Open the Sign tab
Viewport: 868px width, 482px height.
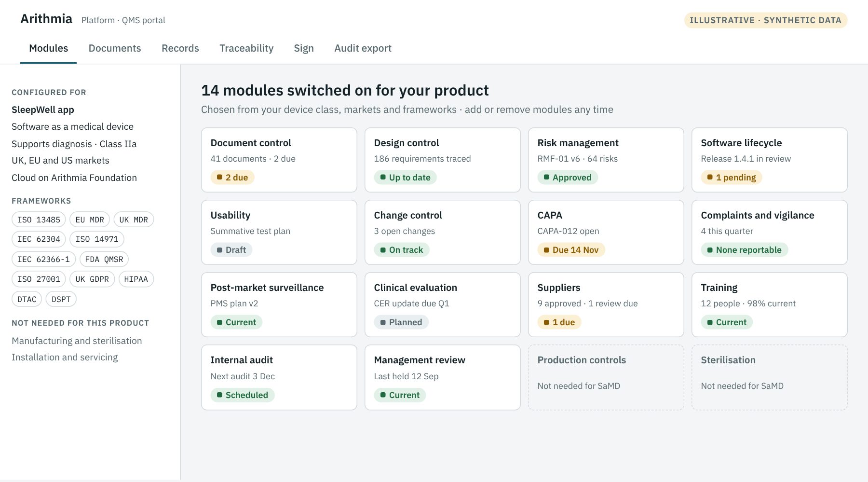[x=304, y=48]
